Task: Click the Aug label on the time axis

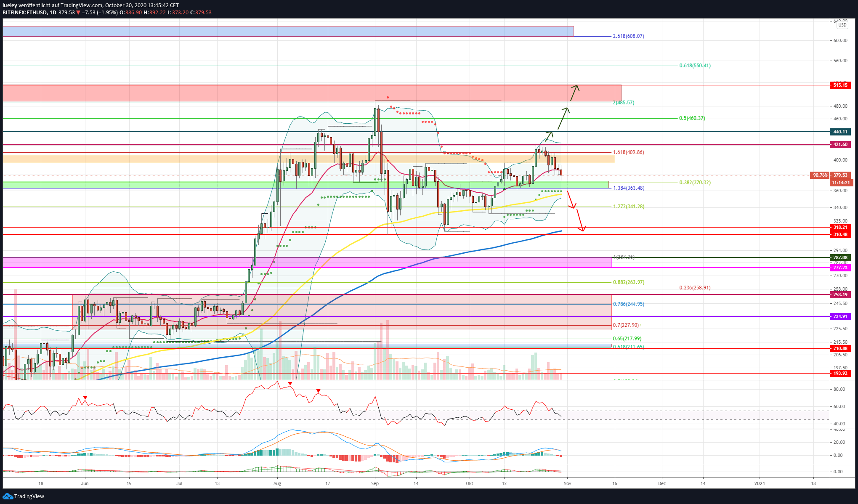Action: click(277, 483)
